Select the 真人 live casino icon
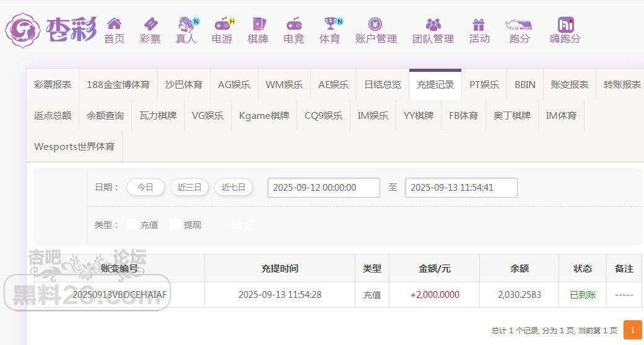Viewport: 644px width, 345px height. point(186,25)
